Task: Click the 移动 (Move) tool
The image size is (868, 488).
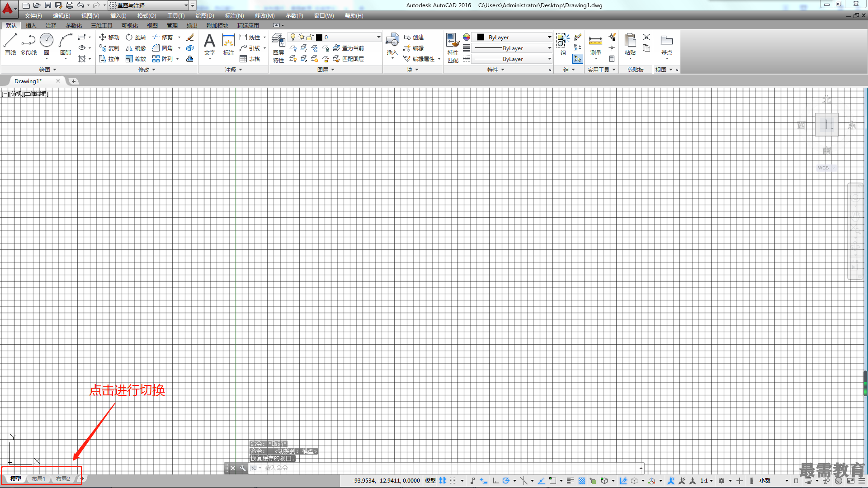Action: (x=109, y=37)
